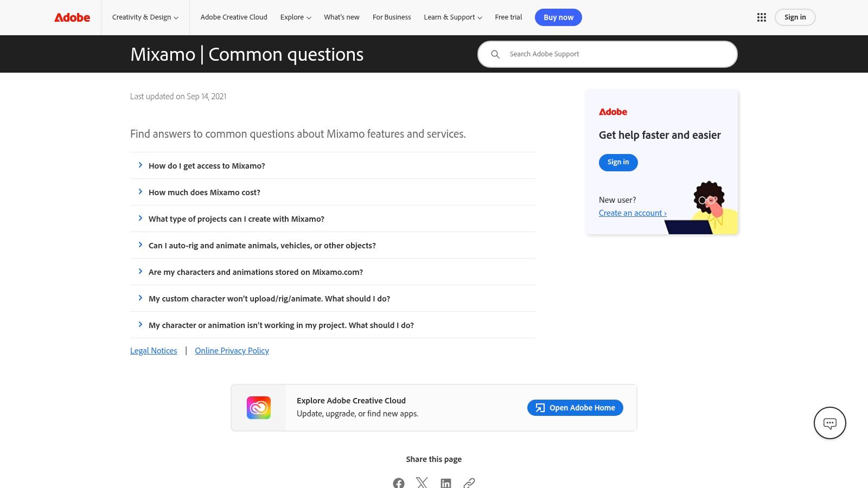Screen dimensions: 868x488
Task: Expand "How do I get access to Mixamo?"
Action: point(207,166)
